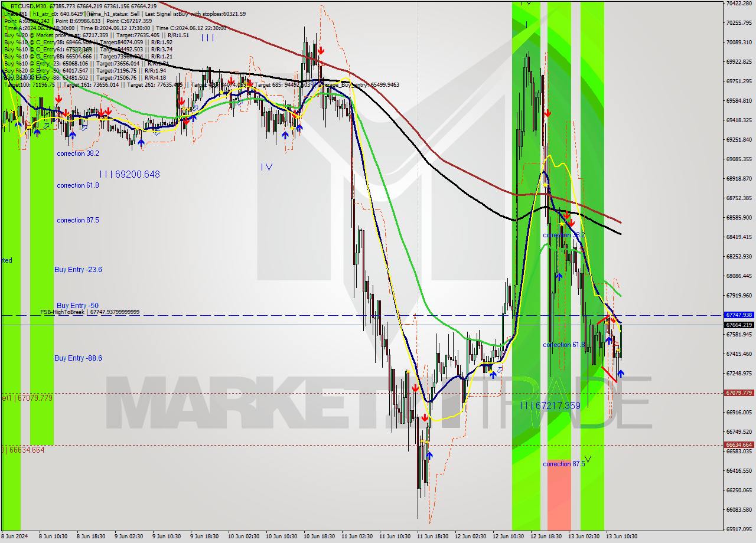The width and height of the screenshot is (756, 543).
Task: Click the '13 Jun 02:30' time axis label
Action: click(584, 537)
